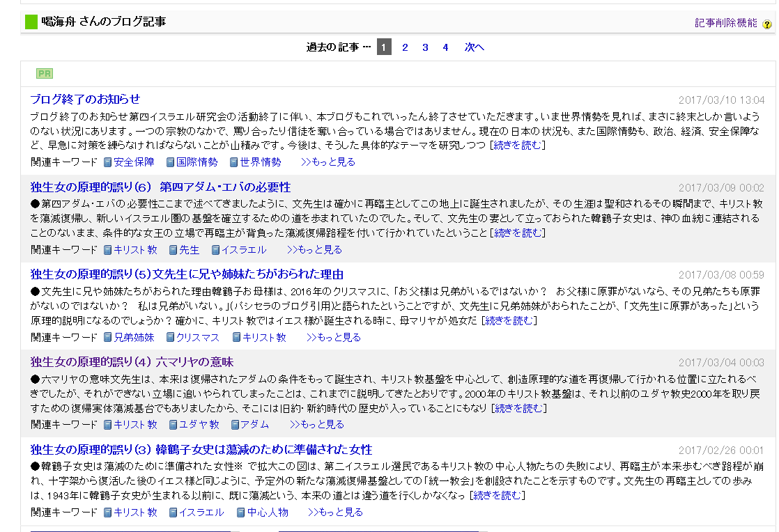
Task: Expand >>もっと見る for ブログ終了のお知らせ keywords
Action: tap(328, 162)
